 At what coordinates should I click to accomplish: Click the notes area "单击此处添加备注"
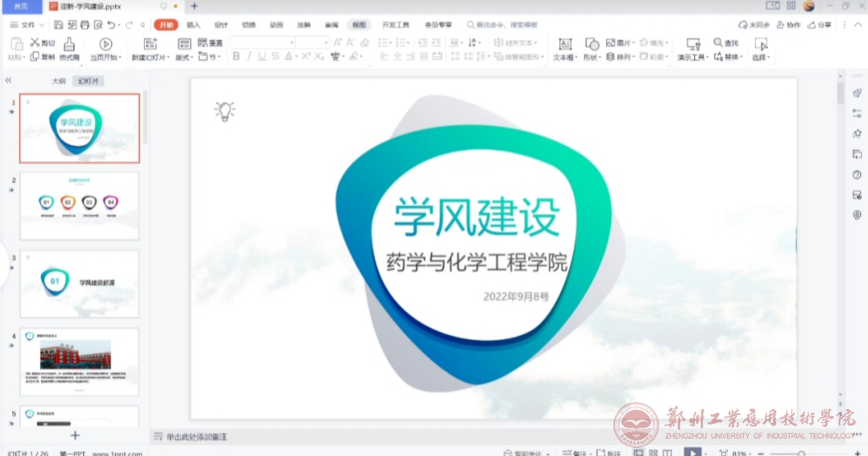pyautogui.click(x=197, y=437)
